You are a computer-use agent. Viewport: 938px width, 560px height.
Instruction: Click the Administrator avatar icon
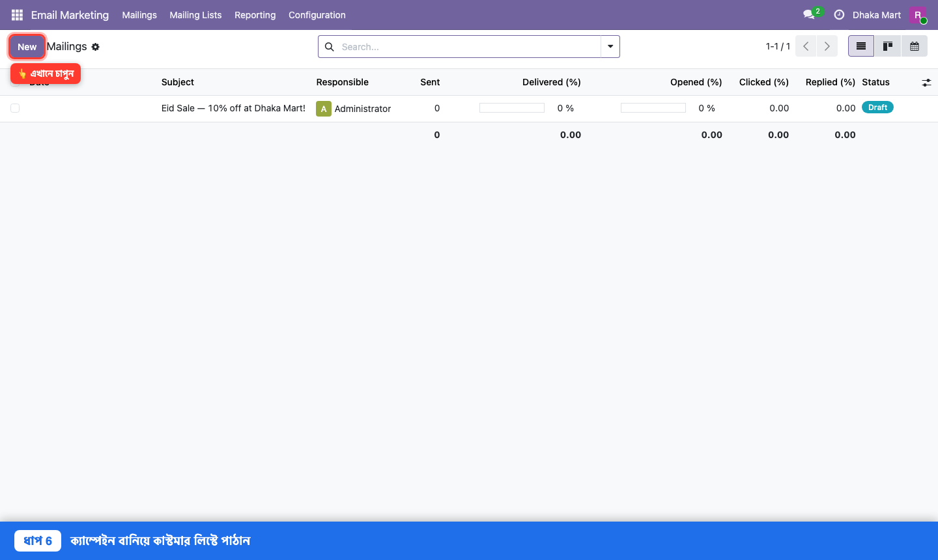324,109
